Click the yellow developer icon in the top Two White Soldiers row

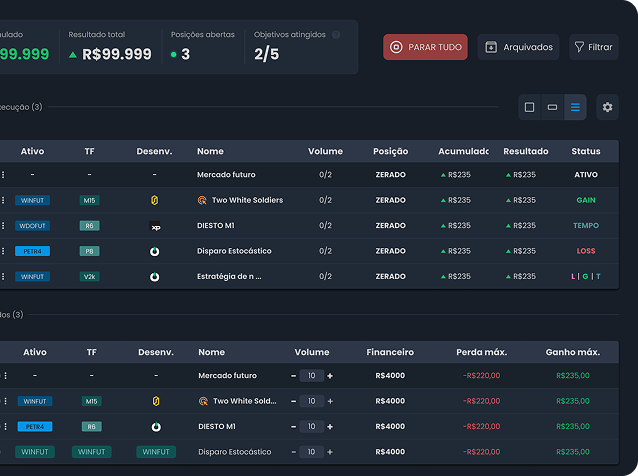click(155, 200)
